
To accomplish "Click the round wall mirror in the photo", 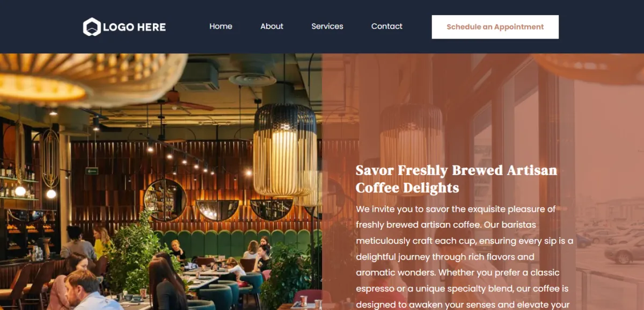I will [x=165, y=200].
